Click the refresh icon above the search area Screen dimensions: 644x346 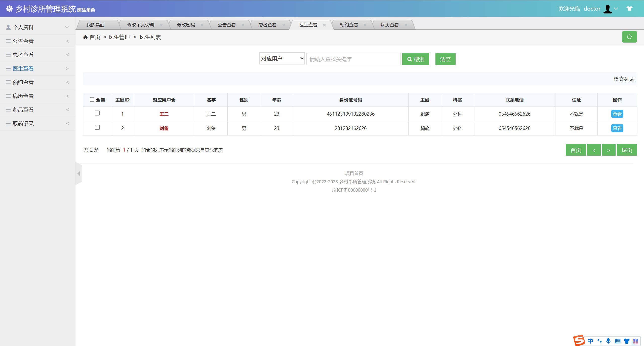click(629, 37)
